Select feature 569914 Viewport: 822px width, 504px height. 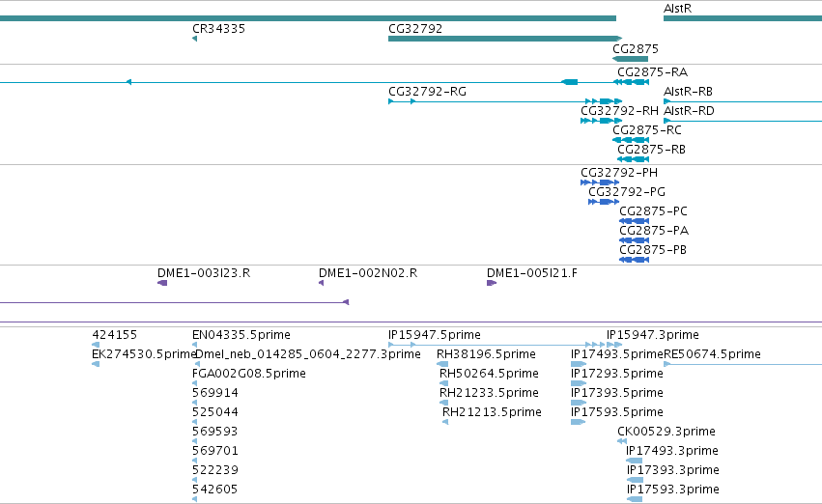pos(215,393)
